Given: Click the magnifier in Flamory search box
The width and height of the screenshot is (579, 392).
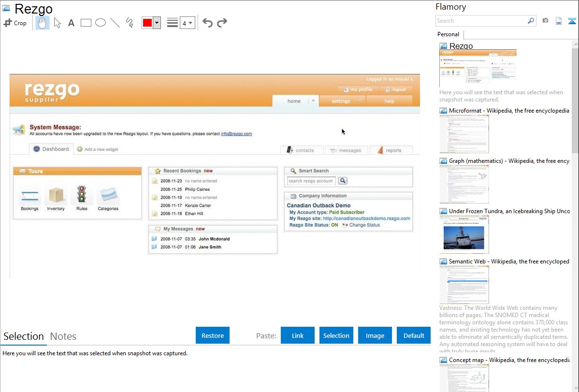Looking at the screenshot, I should tap(531, 21).
